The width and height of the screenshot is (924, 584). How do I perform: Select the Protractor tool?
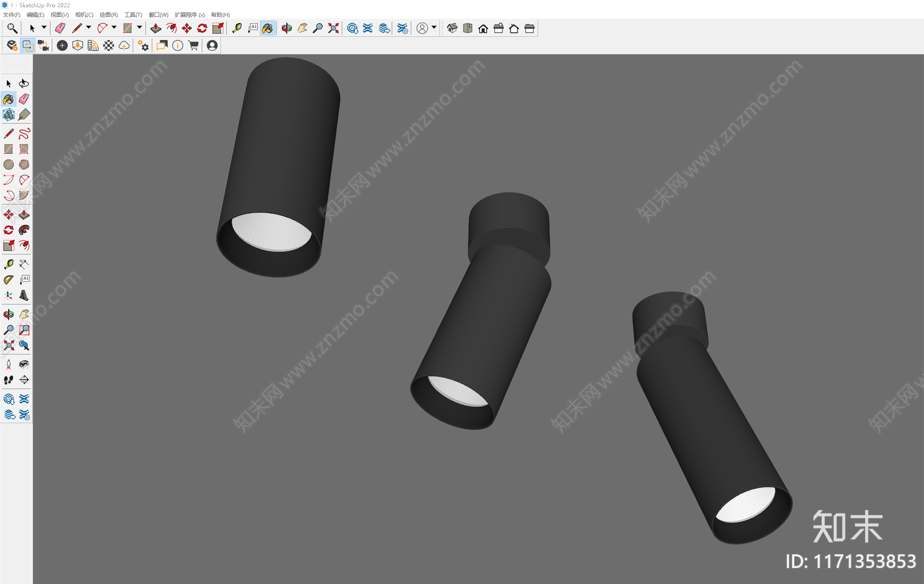9,280
